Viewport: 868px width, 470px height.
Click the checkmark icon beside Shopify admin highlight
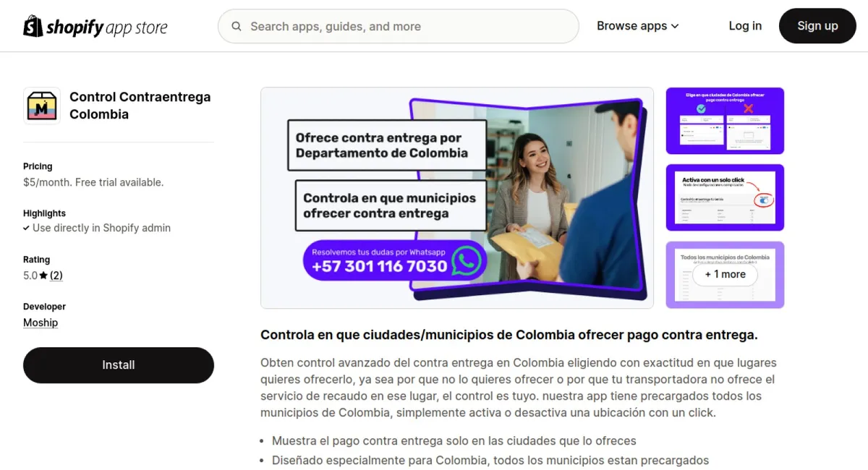coord(27,228)
